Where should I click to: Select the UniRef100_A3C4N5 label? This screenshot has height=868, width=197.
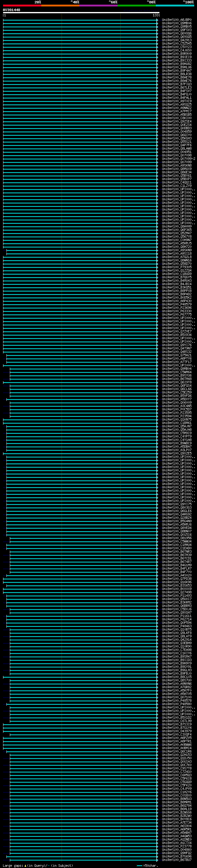point(176,406)
